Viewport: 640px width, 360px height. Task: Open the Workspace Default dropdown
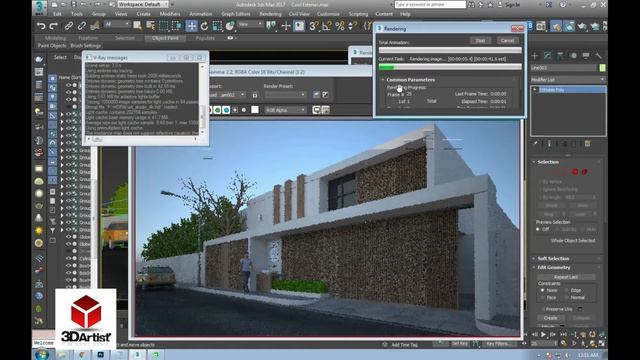[x=143, y=4]
